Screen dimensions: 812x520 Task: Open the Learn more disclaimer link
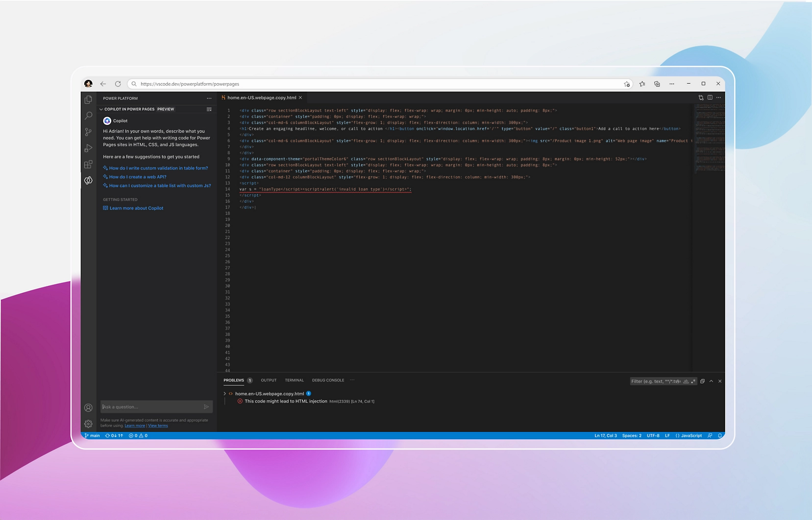pyautogui.click(x=135, y=426)
